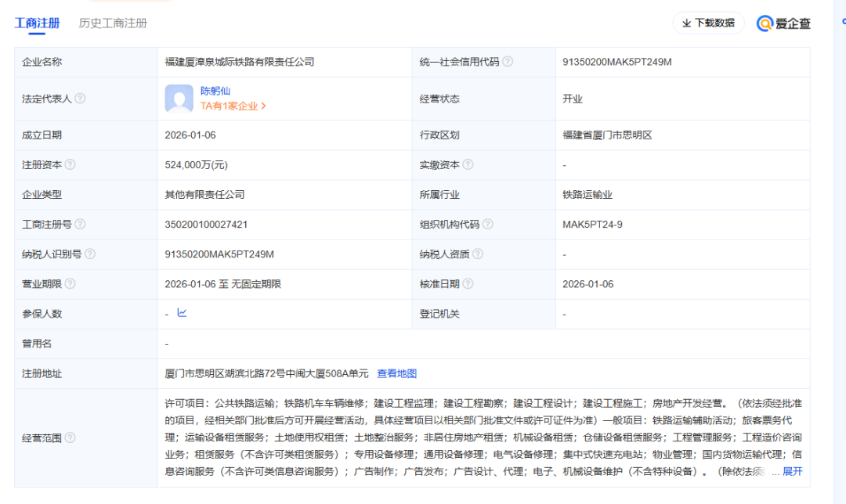Open the 参保人数 trend chart icon
Viewport: 846px width, 504px height.
click(x=182, y=313)
